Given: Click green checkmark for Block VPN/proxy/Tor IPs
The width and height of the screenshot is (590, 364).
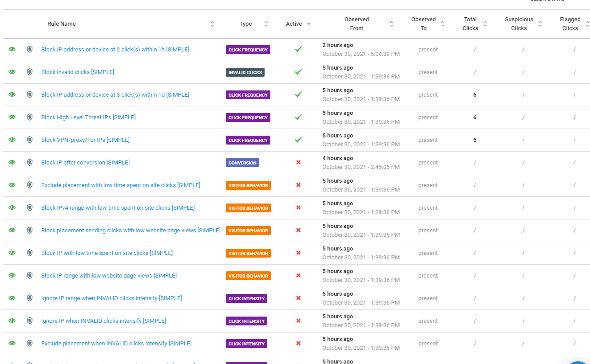Looking at the screenshot, I should pos(298,140).
